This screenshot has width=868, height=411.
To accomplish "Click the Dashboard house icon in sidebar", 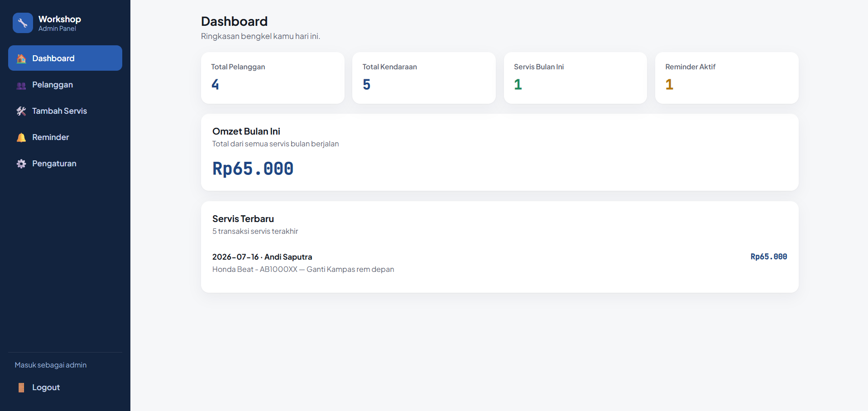I will coord(21,58).
